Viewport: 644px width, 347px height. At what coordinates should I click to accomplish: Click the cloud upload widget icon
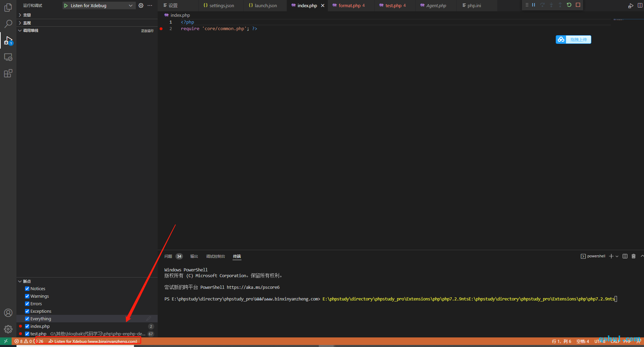pyautogui.click(x=561, y=40)
